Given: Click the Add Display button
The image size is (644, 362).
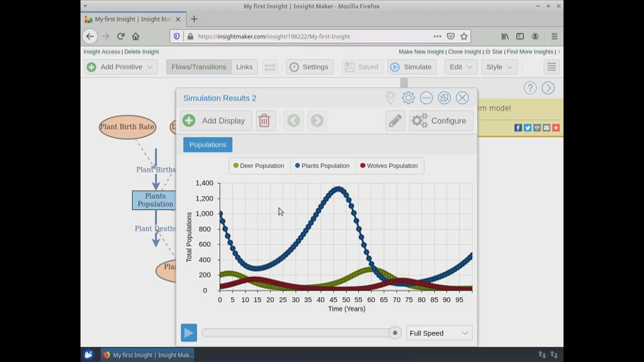Looking at the screenshot, I should [216, 121].
